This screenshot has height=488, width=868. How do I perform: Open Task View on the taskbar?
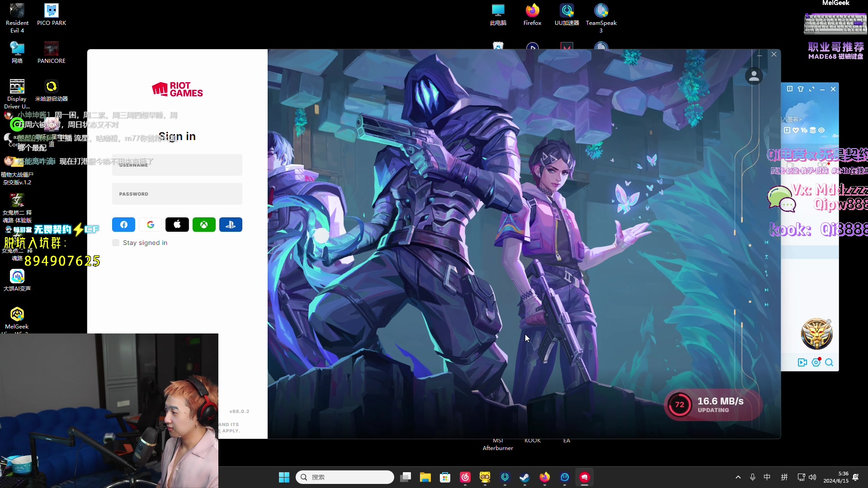[406, 477]
